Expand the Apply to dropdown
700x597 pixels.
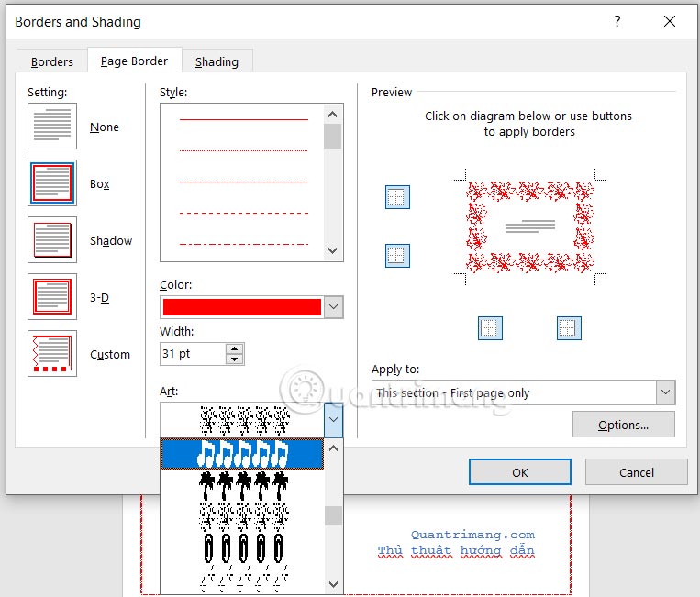point(665,393)
